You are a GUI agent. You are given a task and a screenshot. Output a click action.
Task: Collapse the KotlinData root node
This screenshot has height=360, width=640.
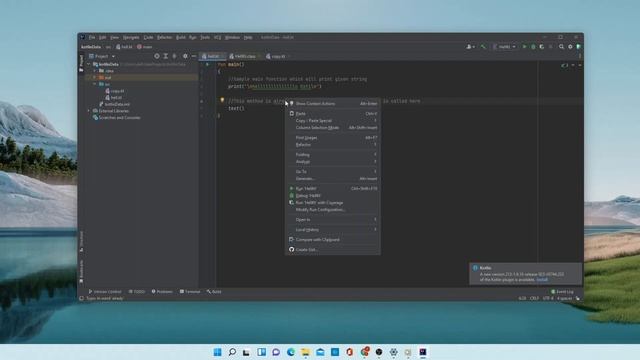pos(89,64)
